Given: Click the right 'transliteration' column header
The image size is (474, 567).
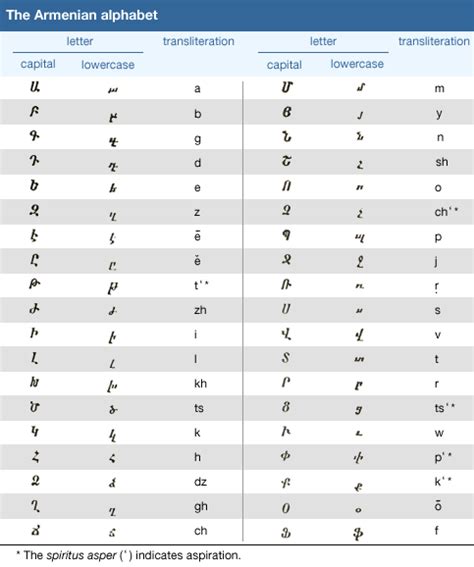Looking at the screenshot, I should (x=434, y=41).
